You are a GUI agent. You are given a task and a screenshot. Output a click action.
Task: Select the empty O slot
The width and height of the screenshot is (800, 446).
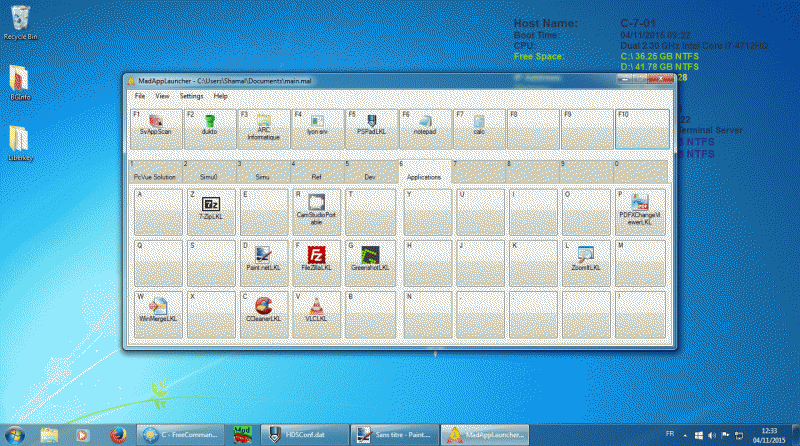point(586,212)
